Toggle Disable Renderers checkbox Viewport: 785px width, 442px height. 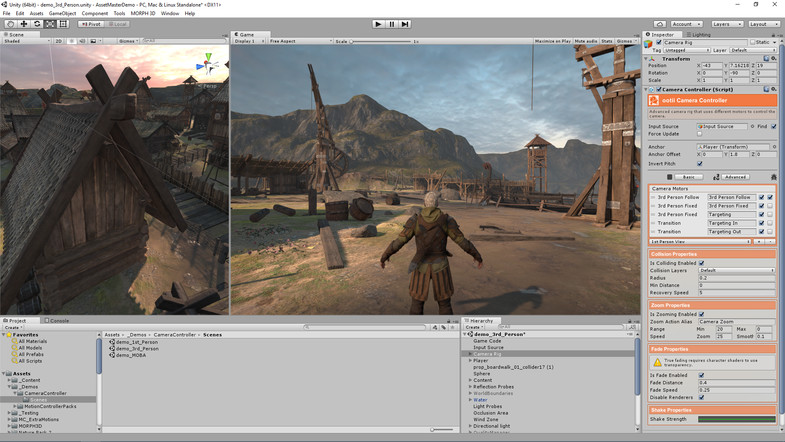tap(701, 397)
